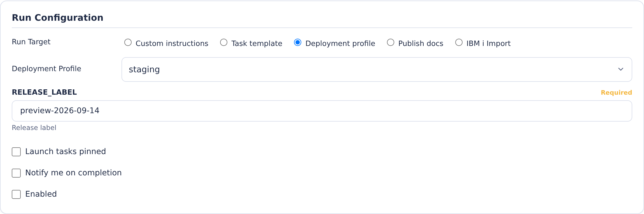
Task: Click the Required label text
Action: tap(616, 93)
